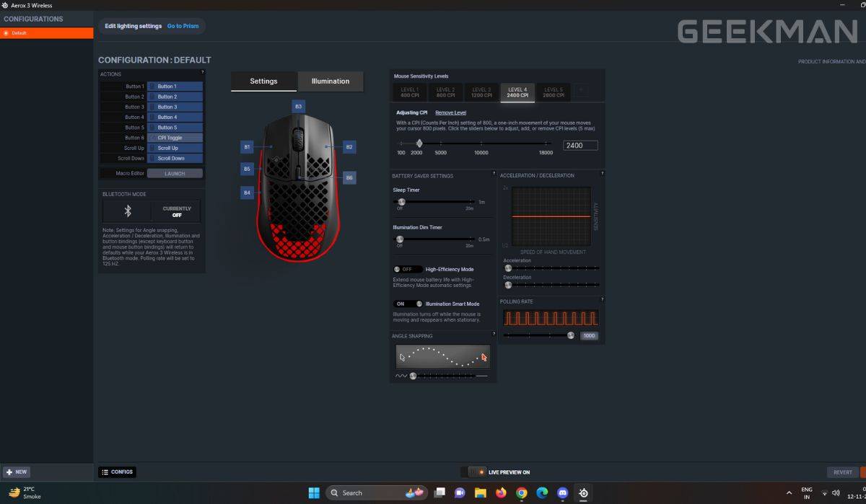866x504 pixels.
Task: Open Battery Saver Settings help question mark
Action: 494,174
